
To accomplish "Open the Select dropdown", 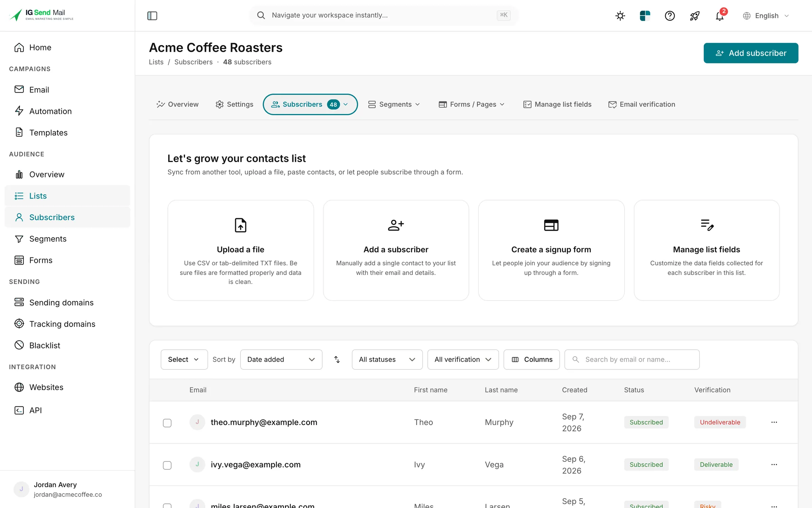I will coord(184,359).
